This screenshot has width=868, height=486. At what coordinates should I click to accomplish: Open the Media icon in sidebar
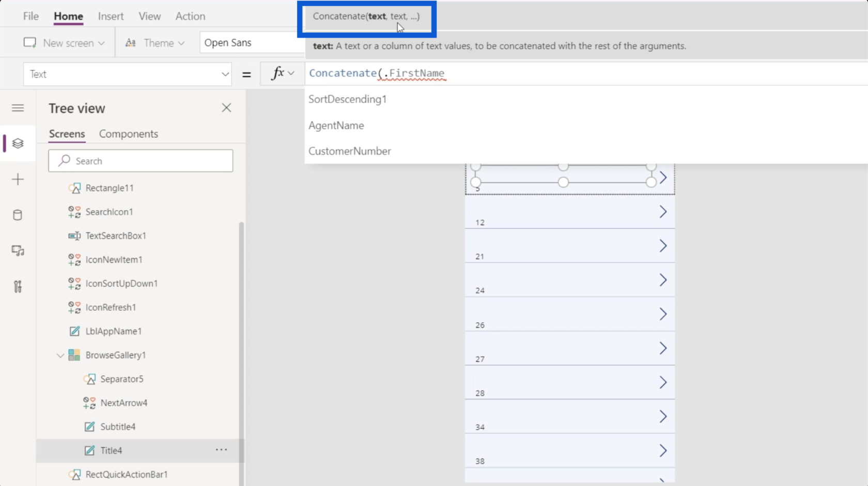(x=18, y=251)
